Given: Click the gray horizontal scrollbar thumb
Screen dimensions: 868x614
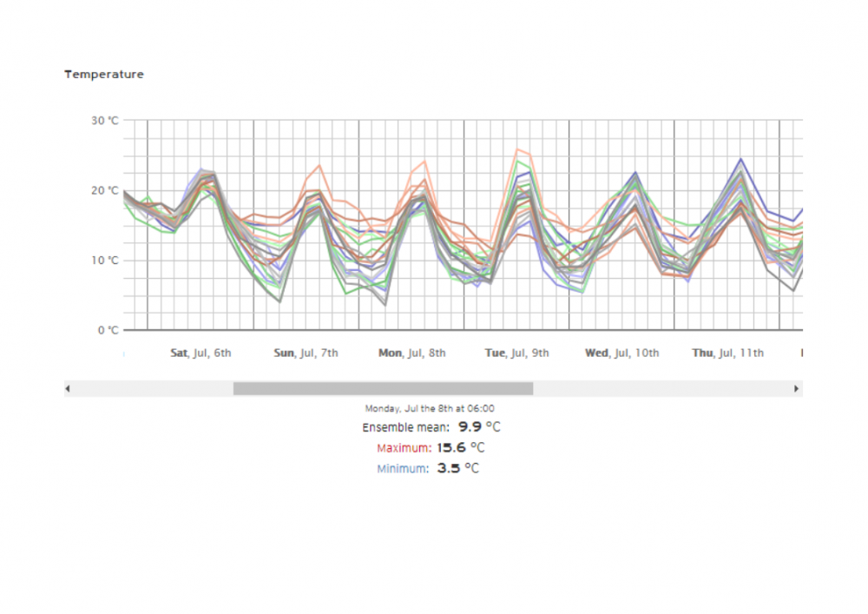Looking at the screenshot, I should click(x=383, y=388).
